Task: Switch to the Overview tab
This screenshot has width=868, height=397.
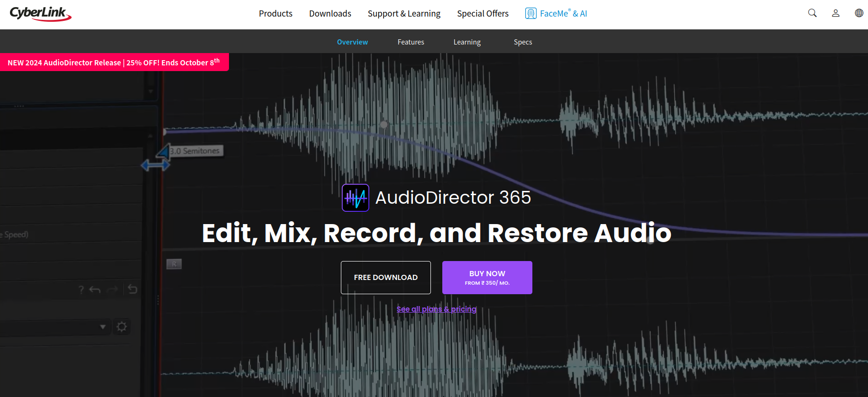Action: (x=352, y=42)
